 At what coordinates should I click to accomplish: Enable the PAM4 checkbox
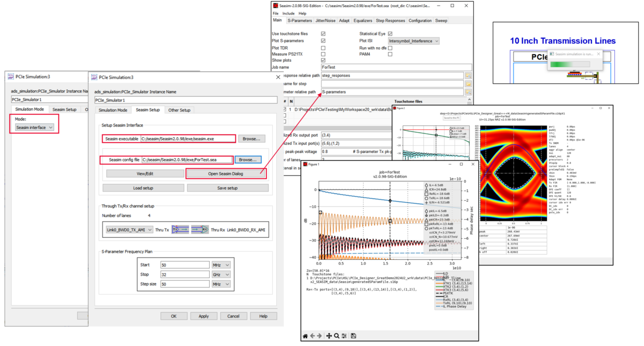tap(390, 54)
